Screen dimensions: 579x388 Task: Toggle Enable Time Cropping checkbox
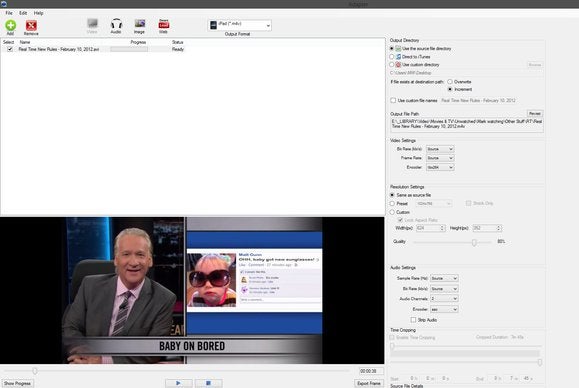(x=392, y=337)
